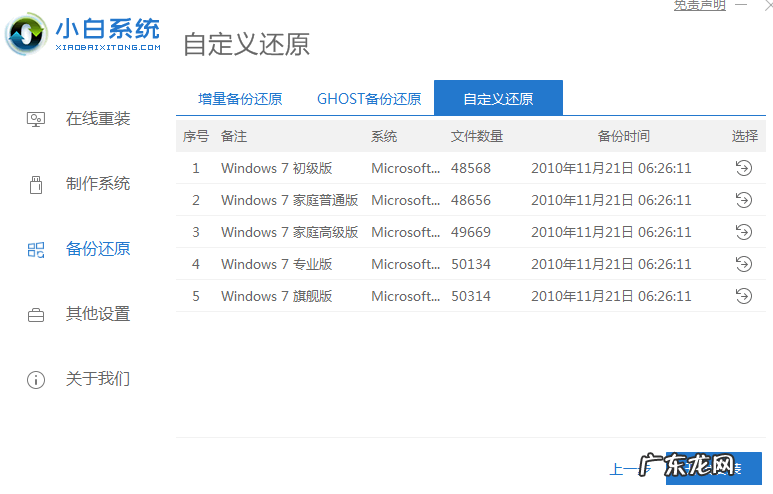Click file count 48656
The width and height of the screenshot is (773, 494).
pos(471,200)
